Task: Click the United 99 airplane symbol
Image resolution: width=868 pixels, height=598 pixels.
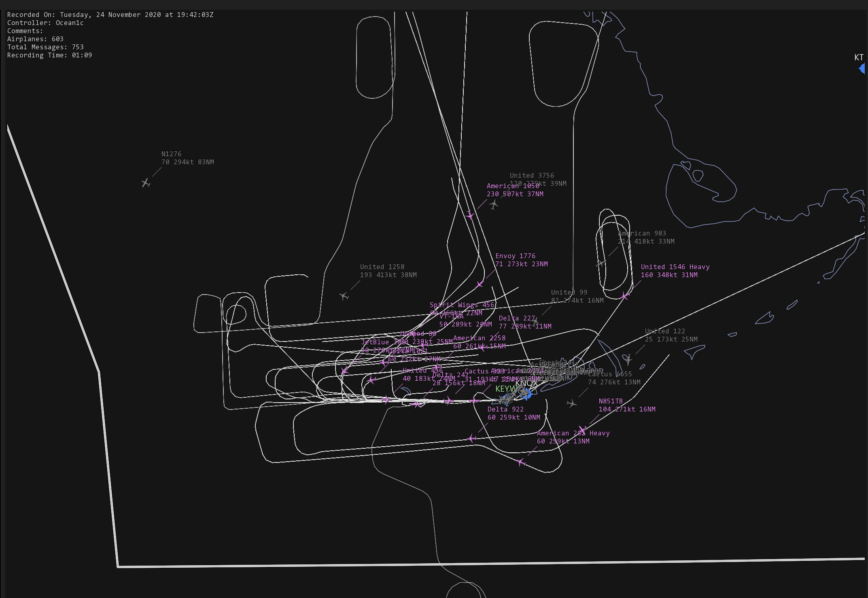Action: tap(535, 322)
